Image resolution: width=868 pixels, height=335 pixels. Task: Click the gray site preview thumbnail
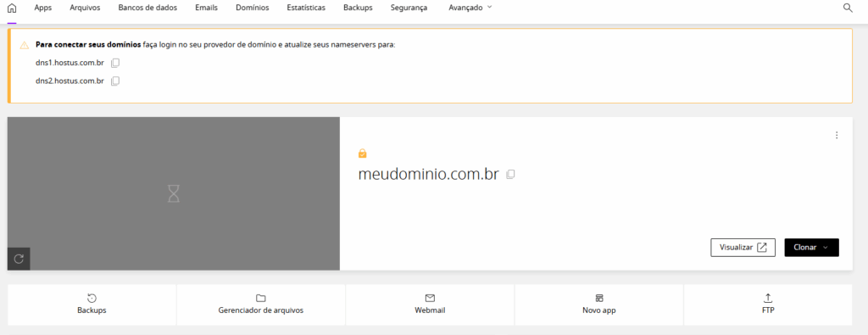(174, 193)
